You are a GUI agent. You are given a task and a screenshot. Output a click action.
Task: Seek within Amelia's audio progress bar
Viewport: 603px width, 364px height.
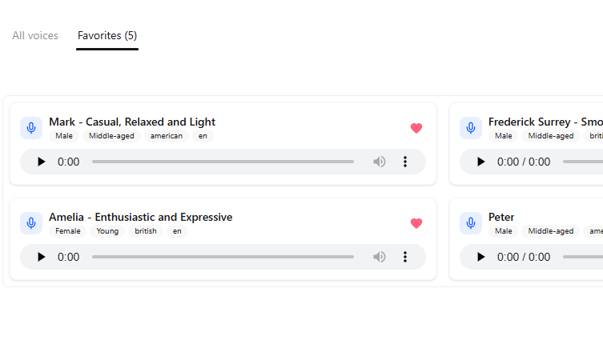[223, 257]
